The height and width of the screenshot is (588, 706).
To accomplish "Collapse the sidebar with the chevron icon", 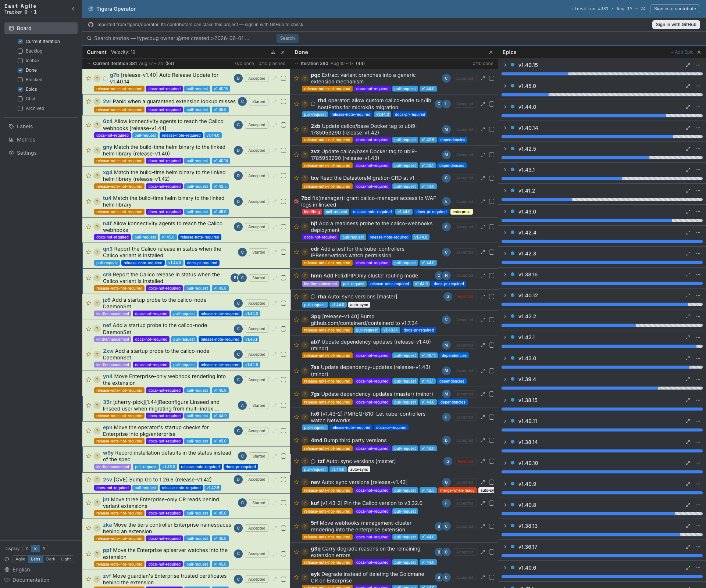I will coord(73,9).
